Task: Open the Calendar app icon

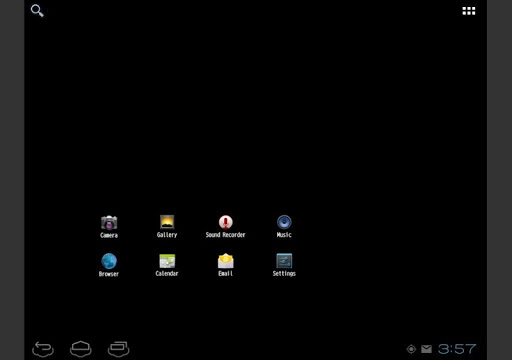Action: (x=167, y=261)
